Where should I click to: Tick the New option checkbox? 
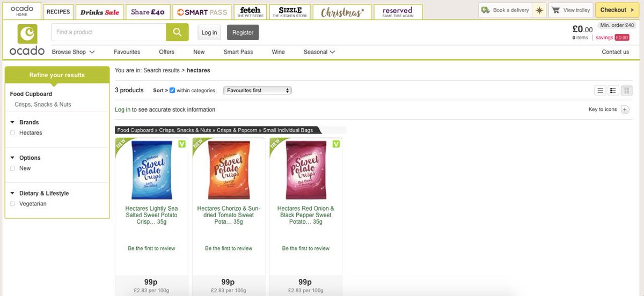12,168
